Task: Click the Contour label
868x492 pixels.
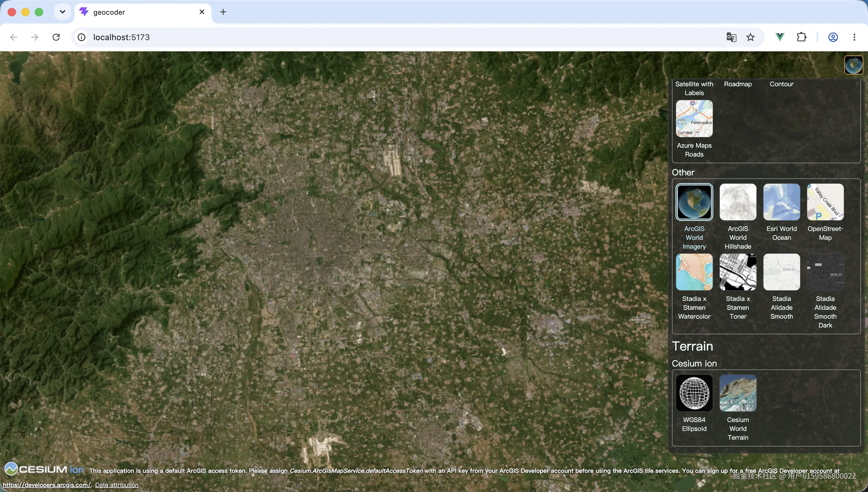Action: (x=781, y=84)
